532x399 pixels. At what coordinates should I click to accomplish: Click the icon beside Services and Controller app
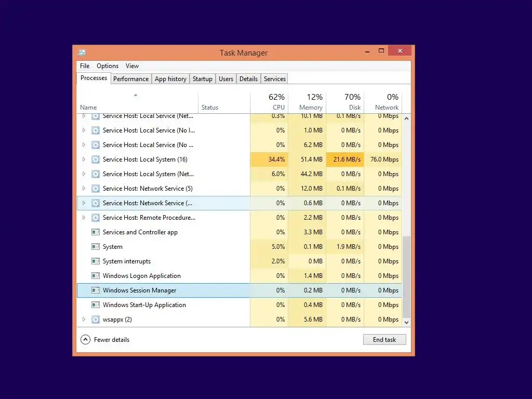tap(96, 232)
